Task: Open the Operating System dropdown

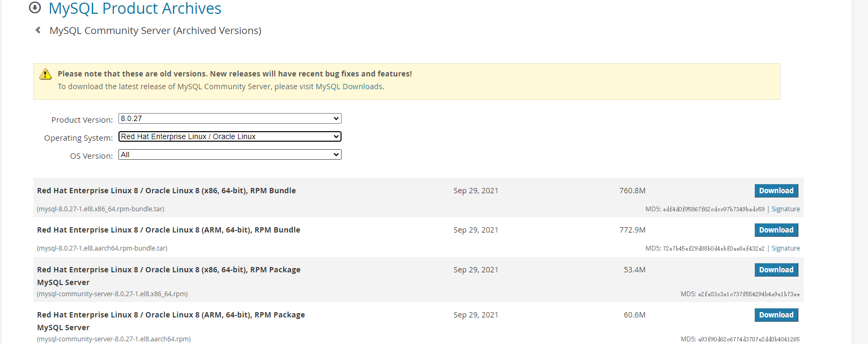Action: [x=229, y=136]
